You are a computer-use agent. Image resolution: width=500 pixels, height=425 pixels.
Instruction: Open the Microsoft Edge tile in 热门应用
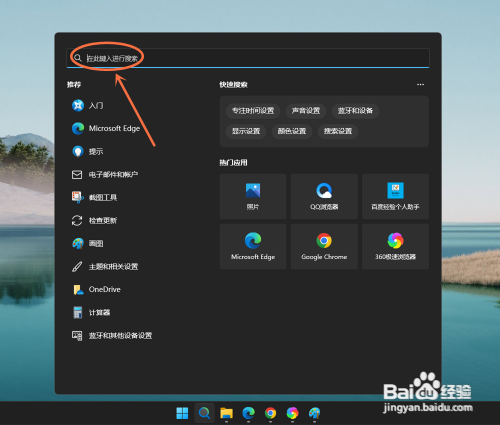253,246
